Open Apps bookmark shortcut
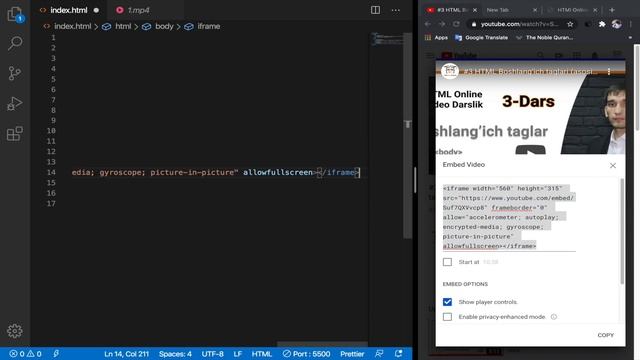The width and height of the screenshot is (640, 360). pyautogui.click(x=437, y=38)
